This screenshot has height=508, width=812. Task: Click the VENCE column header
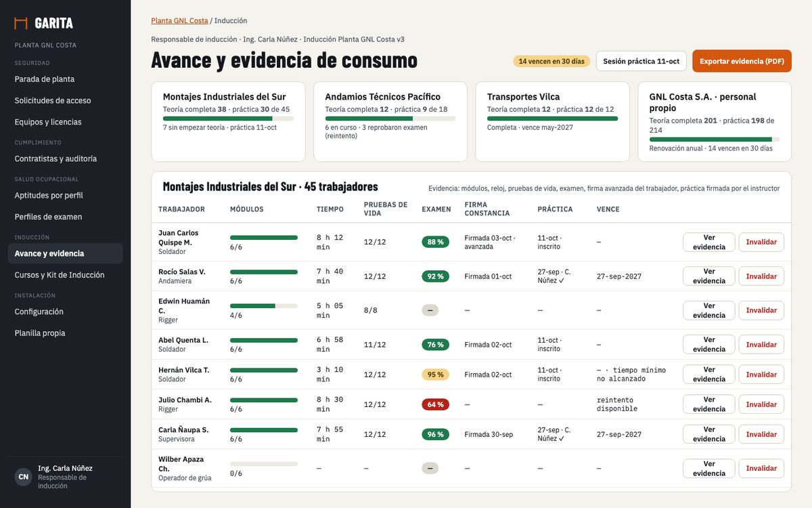tap(608, 209)
